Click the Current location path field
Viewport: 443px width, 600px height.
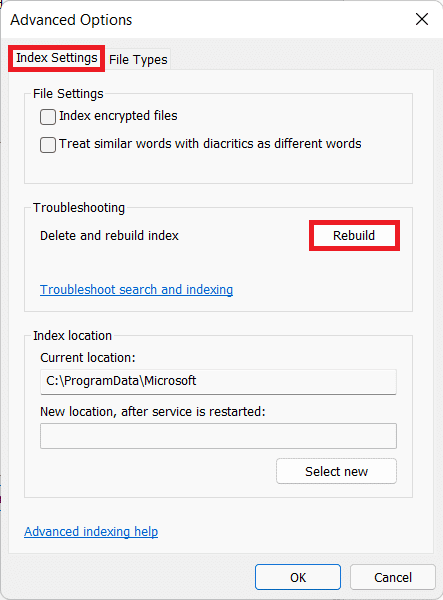pyautogui.click(x=218, y=382)
